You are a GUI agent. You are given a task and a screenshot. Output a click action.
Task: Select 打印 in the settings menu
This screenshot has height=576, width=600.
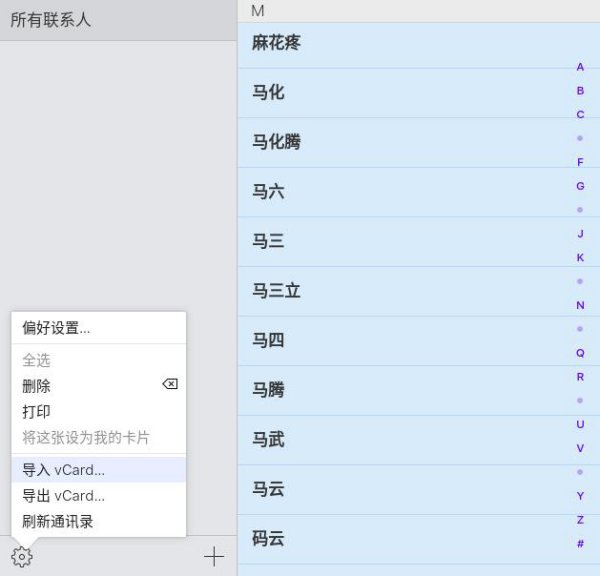(36, 412)
